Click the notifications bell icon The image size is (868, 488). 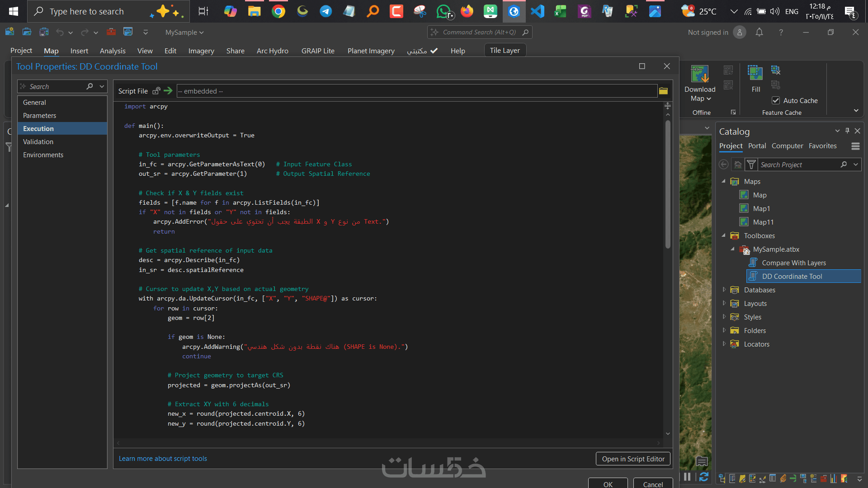point(759,32)
